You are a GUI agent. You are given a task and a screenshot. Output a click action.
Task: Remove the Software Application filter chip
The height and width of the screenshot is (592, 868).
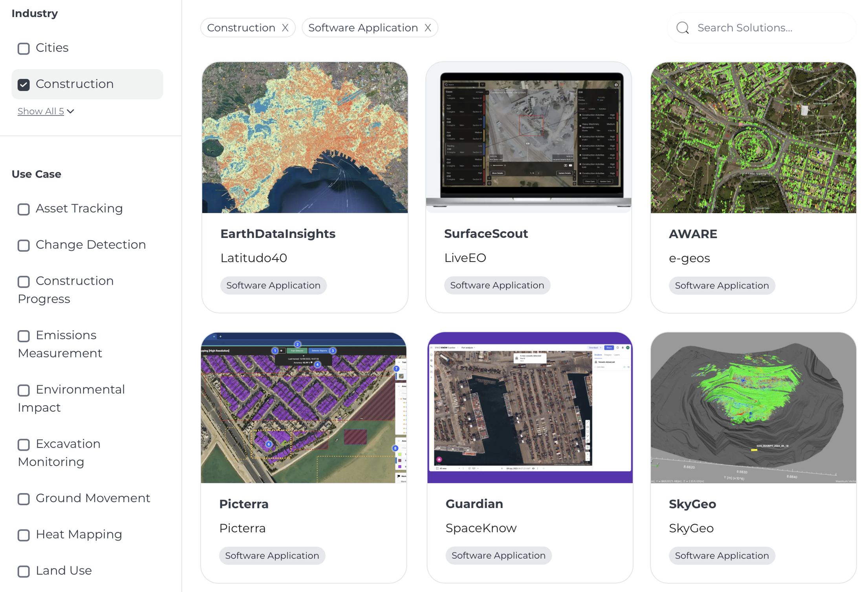(428, 27)
